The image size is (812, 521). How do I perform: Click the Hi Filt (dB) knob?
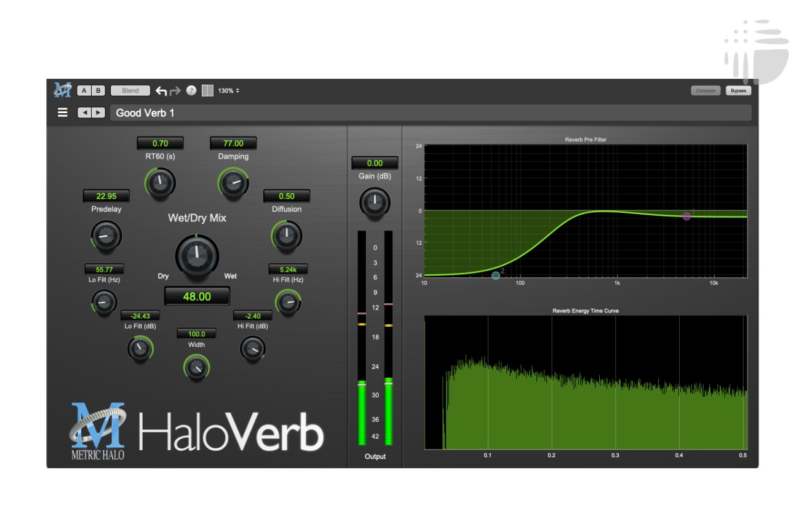point(253,348)
